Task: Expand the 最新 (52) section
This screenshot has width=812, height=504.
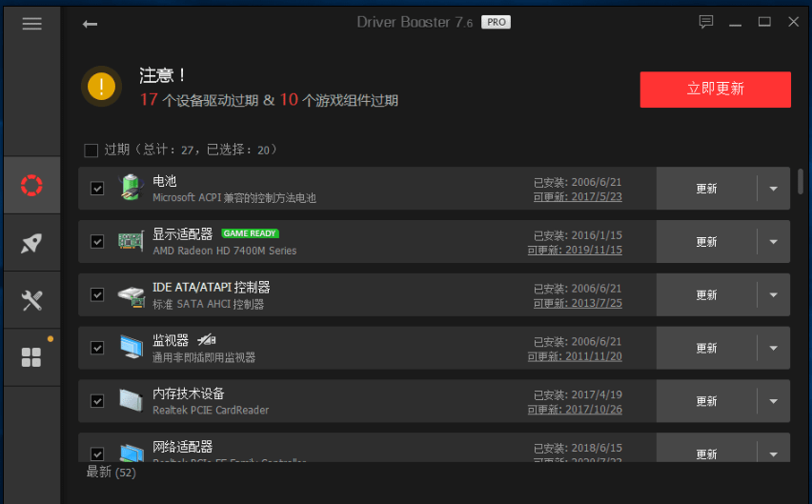Action: (x=111, y=472)
